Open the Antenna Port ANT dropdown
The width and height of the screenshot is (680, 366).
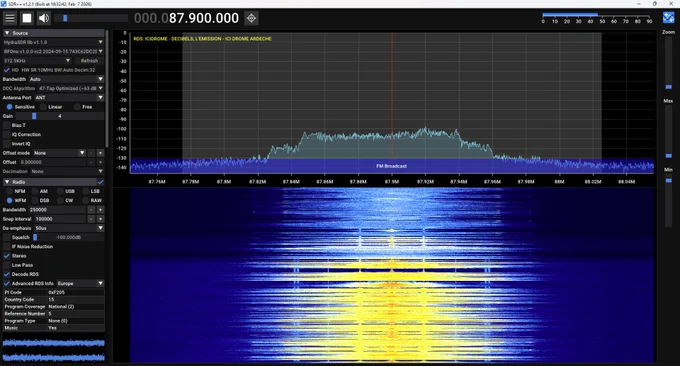tap(69, 98)
